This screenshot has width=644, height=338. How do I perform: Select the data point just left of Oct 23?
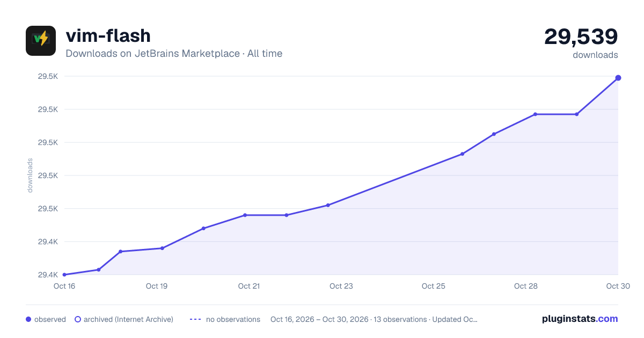(x=328, y=205)
